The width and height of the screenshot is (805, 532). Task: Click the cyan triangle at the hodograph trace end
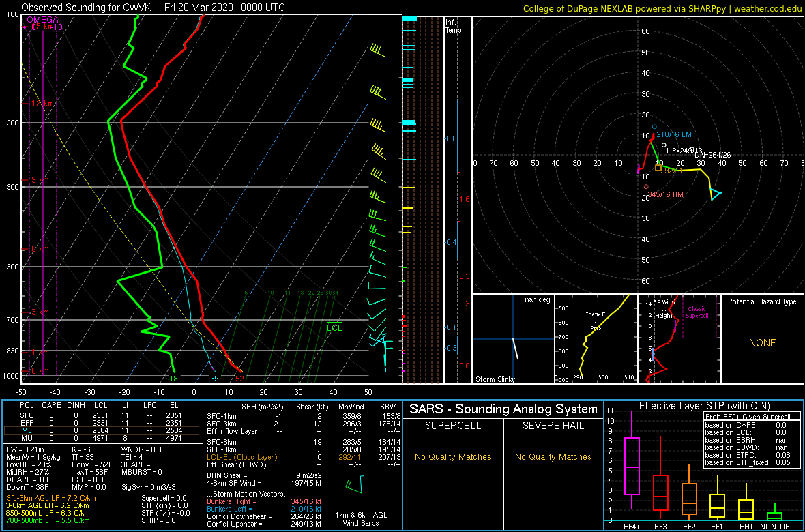(716, 194)
